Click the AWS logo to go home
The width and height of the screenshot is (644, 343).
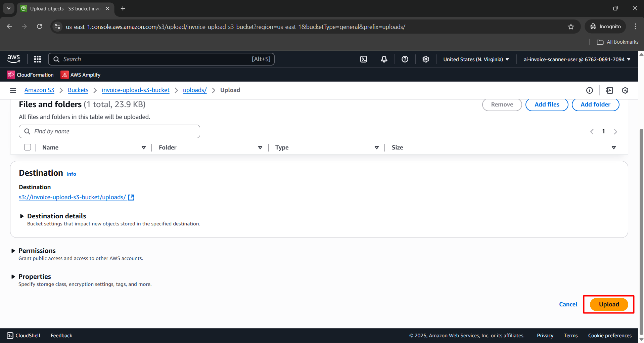(13, 59)
